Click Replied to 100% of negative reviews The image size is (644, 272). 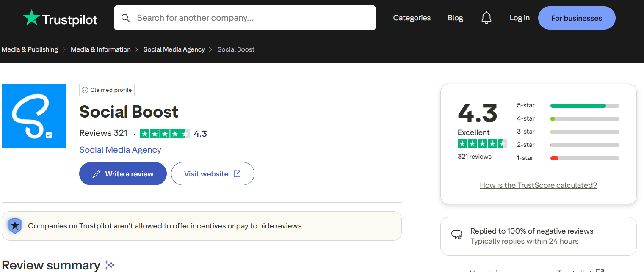(x=532, y=231)
